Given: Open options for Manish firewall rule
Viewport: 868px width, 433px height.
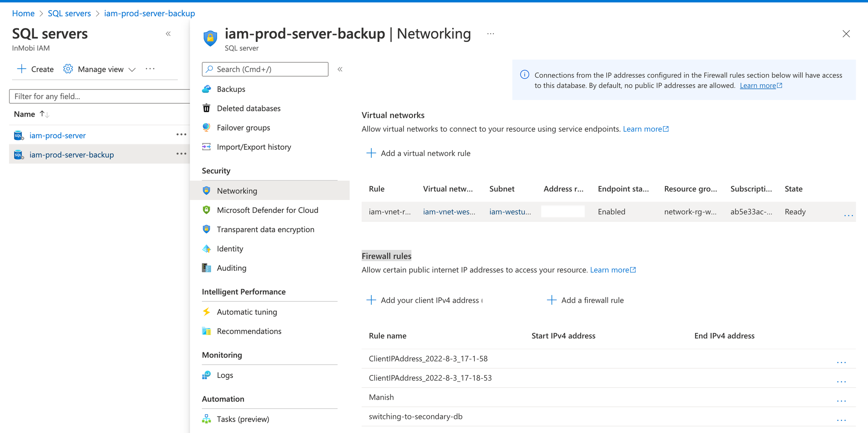Looking at the screenshot, I should pos(841,401).
